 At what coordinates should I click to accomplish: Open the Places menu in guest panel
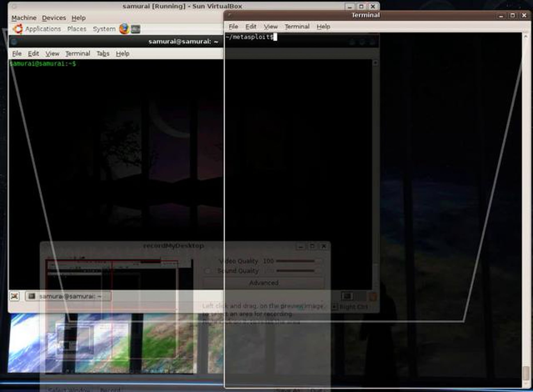click(x=77, y=29)
